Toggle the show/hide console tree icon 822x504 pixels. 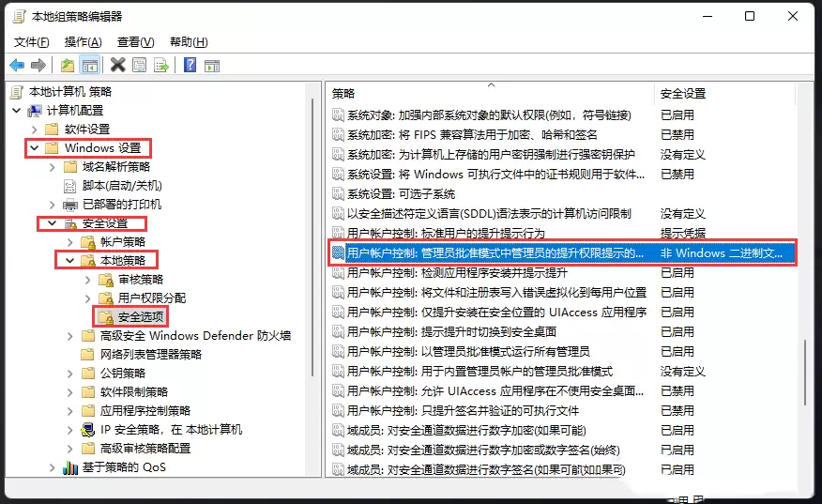coord(90,66)
